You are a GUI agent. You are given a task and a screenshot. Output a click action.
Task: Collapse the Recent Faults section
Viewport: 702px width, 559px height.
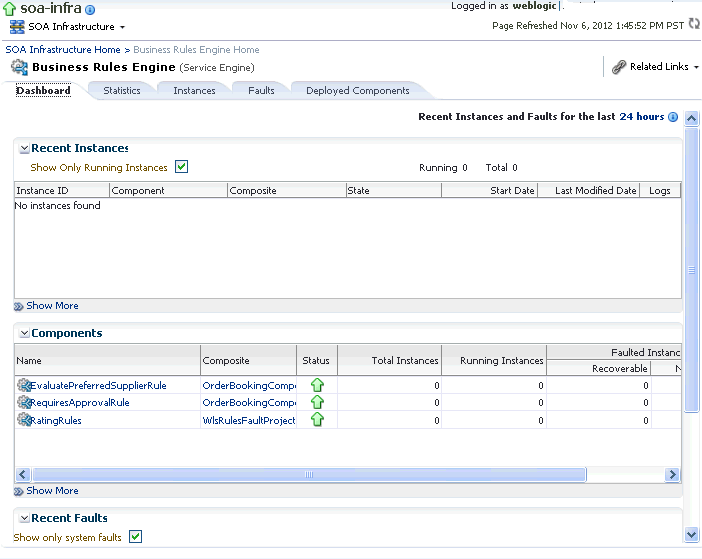point(25,518)
